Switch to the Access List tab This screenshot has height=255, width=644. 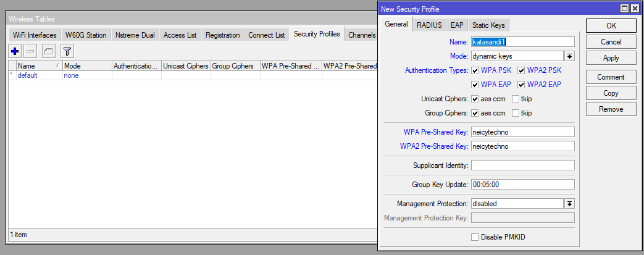click(180, 35)
